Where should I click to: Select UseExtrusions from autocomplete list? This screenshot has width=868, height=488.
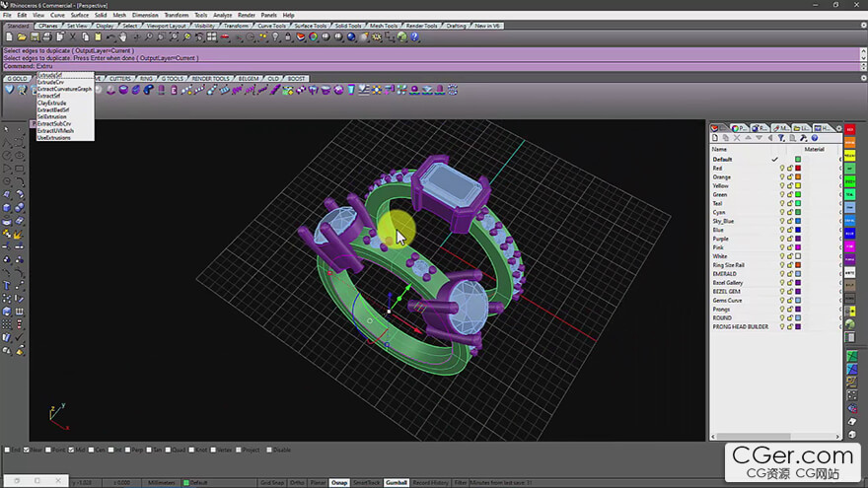53,138
